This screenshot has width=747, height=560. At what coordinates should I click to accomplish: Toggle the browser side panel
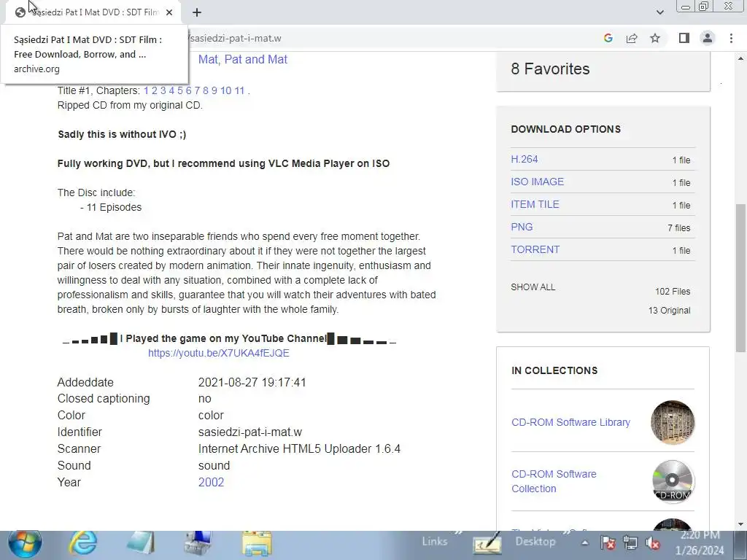(684, 38)
